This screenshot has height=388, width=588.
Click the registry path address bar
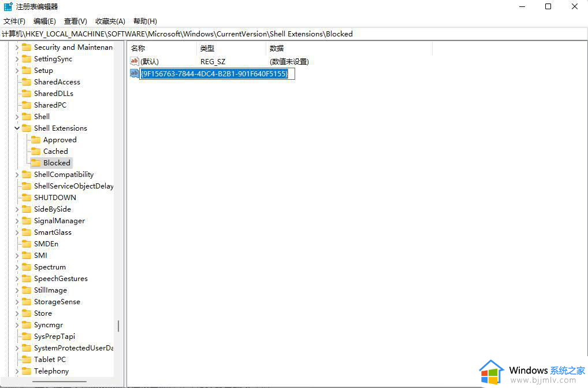(293, 34)
